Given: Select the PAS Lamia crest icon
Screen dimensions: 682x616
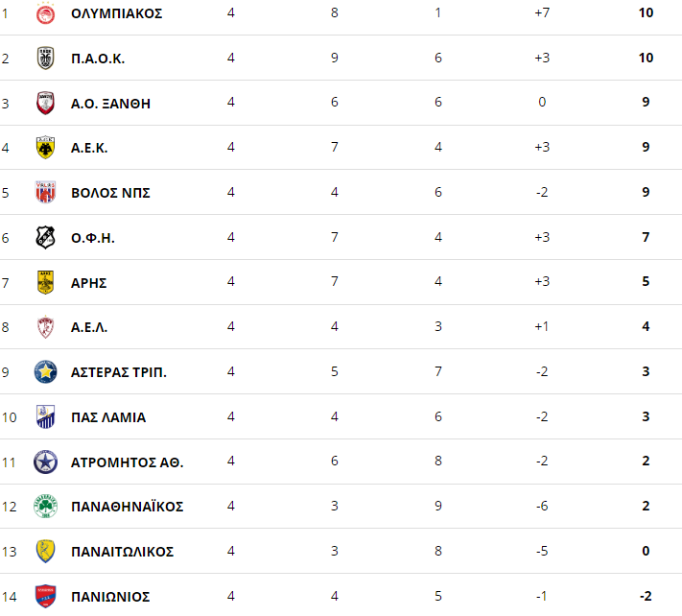Looking at the screenshot, I should point(45,417).
